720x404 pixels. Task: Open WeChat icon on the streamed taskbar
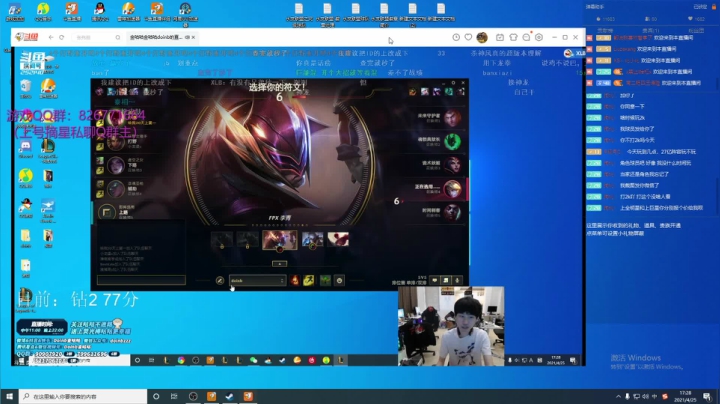[x=253, y=360]
